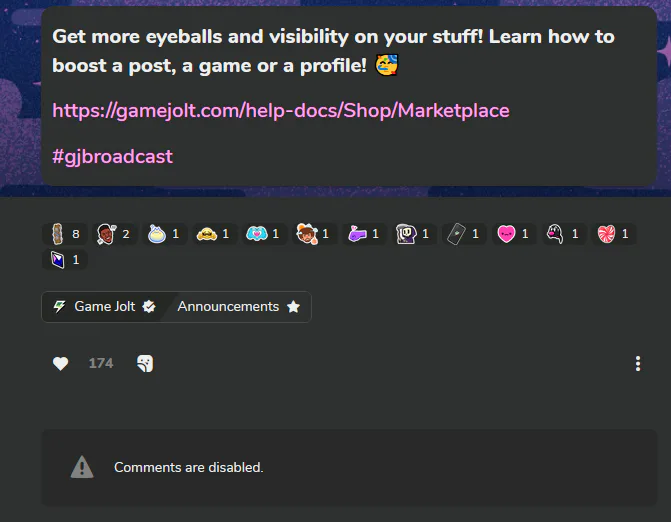Click the peppermint heart sticker reaction
Image resolution: width=671 pixels, height=522 pixels.
coord(614,234)
